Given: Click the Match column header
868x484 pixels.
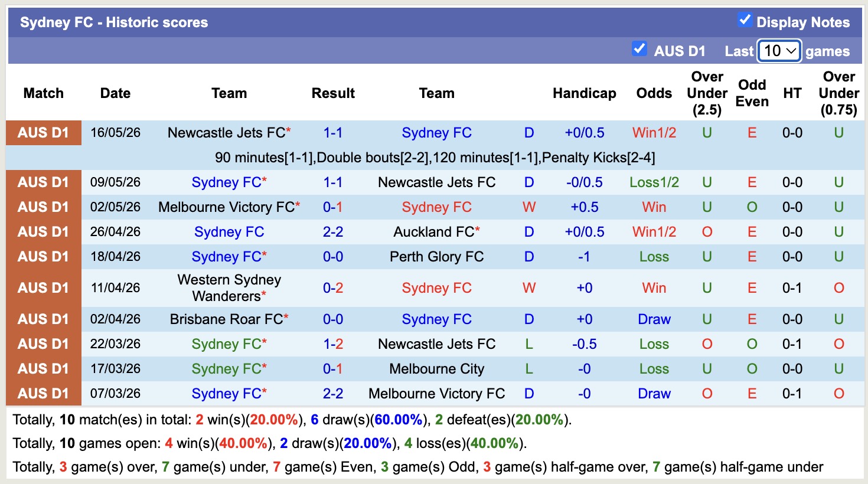Looking at the screenshot, I should click(44, 93).
